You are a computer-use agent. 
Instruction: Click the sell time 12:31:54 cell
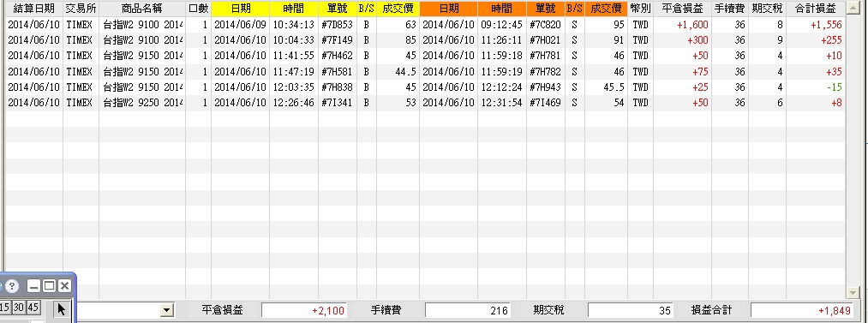click(501, 103)
